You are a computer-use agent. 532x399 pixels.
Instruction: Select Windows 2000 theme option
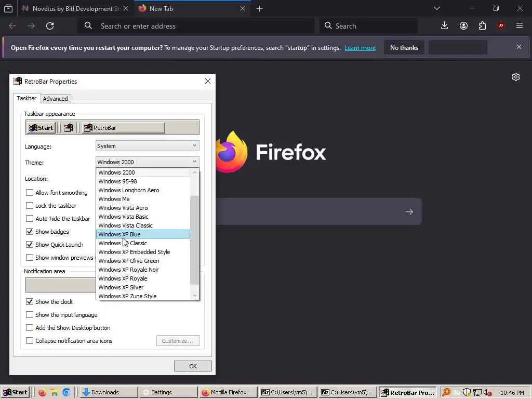tap(143, 172)
